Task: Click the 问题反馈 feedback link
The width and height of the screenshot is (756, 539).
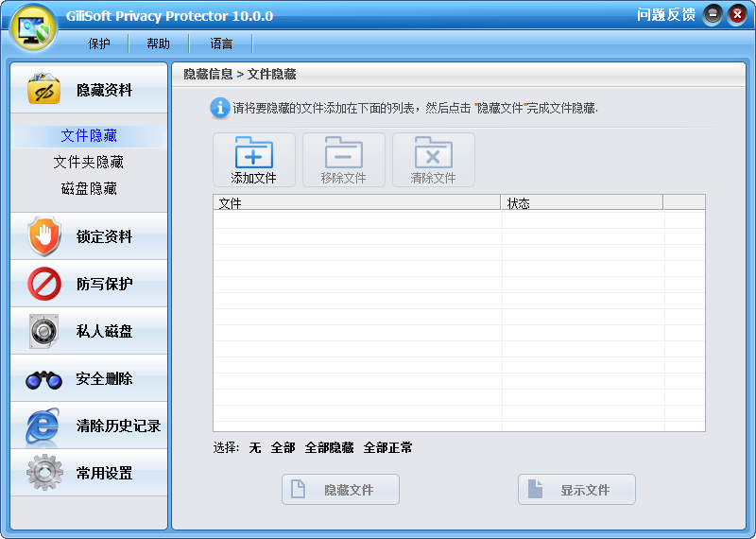Action: 666,15
